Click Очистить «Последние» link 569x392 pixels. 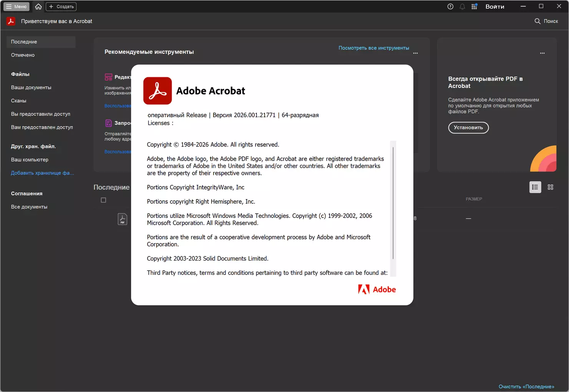pyautogui.click(x=526, y=387)
